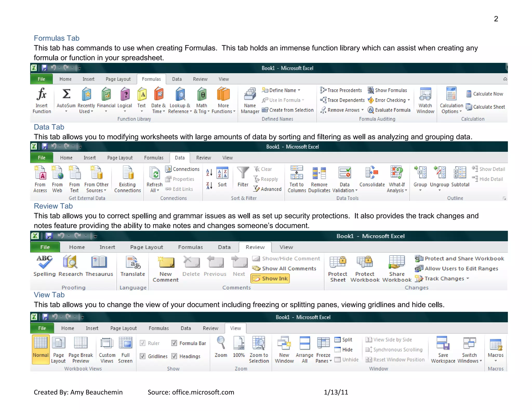Switch to the Review tab in Formulas ribbon

(200, 79)
